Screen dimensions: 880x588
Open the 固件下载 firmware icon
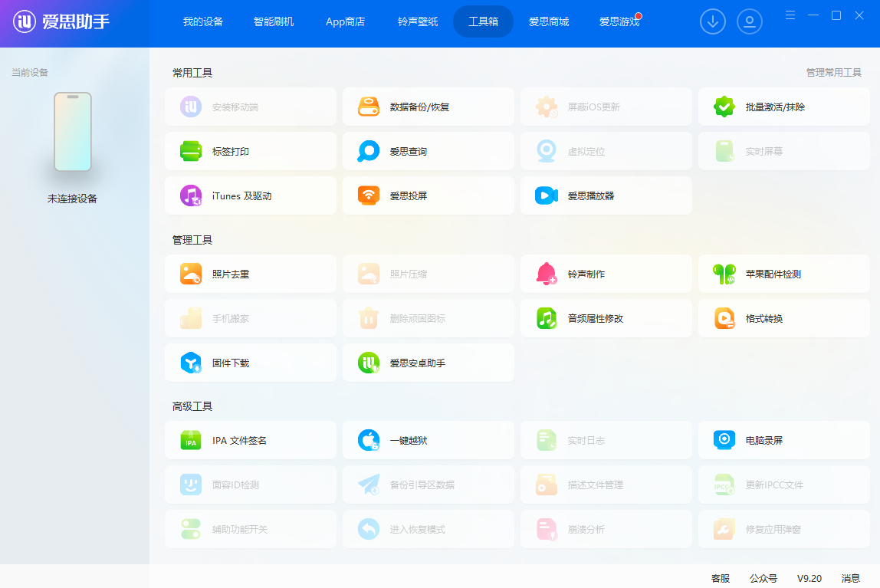click(191, 363)
